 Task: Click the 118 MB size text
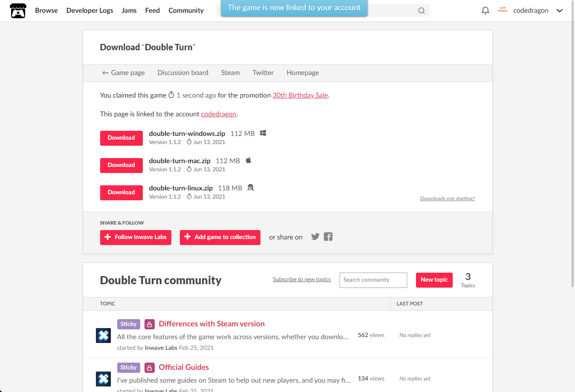tap(230, 188)
